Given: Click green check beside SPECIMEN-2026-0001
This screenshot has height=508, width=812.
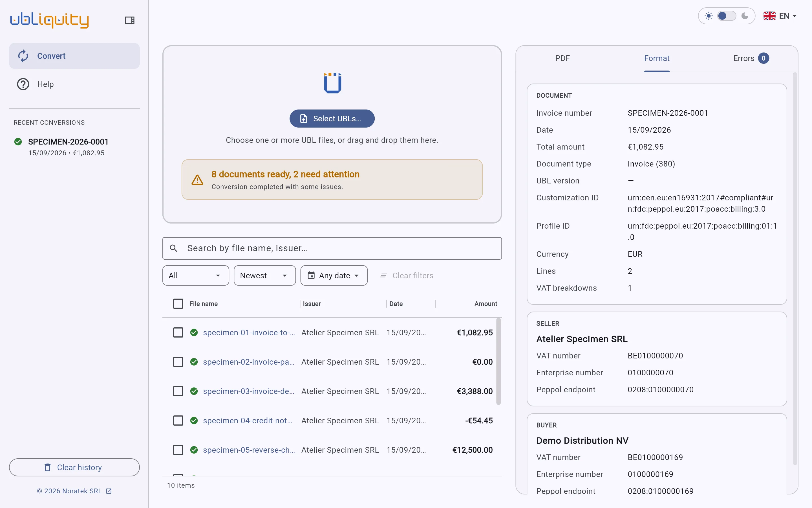Looking at the screenshot, I should point(18,142).
